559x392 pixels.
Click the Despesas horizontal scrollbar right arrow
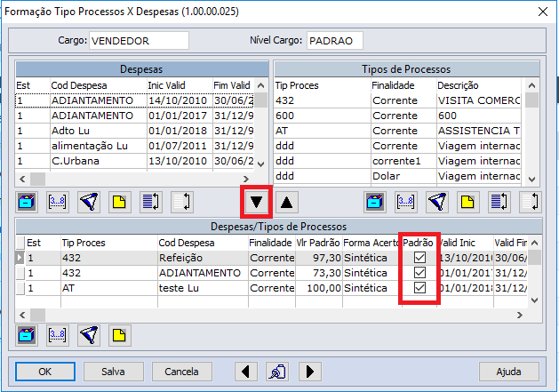[x=246, y=179]
